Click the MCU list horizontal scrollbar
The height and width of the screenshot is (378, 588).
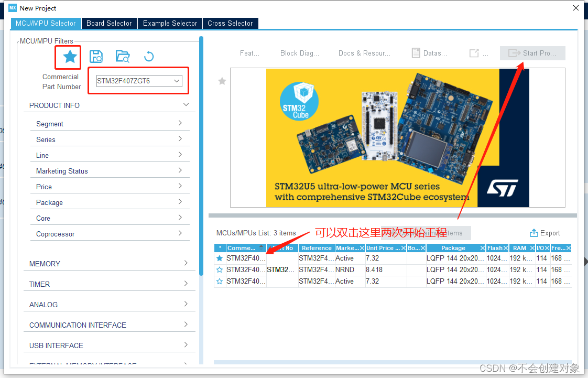tap(393, 362)
